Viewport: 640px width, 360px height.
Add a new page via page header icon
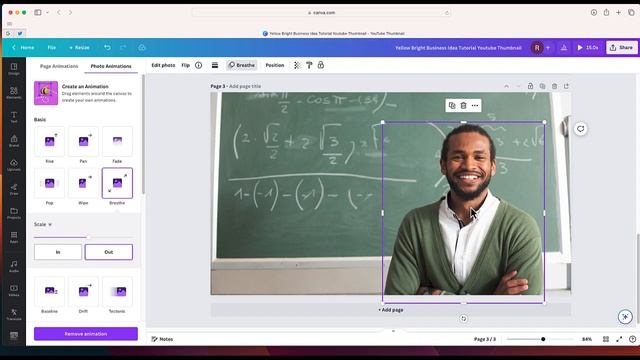pyautogui.click(x=566, y=86)
